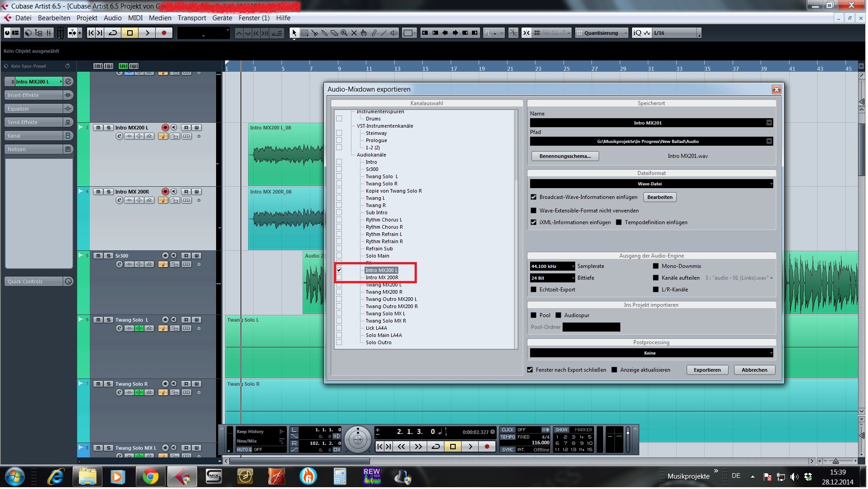Stop playback in the top toolbar
This screenshot has height=489, width=868.
130,33
